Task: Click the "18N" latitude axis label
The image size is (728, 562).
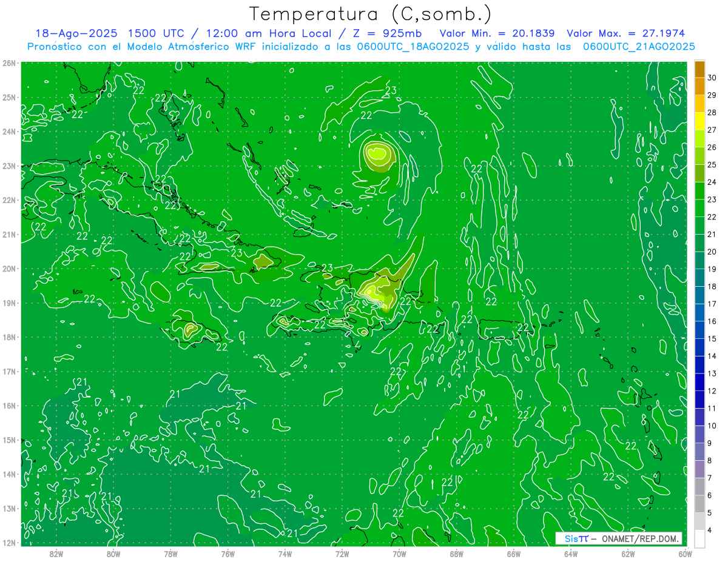Action: tap(9, 337)
